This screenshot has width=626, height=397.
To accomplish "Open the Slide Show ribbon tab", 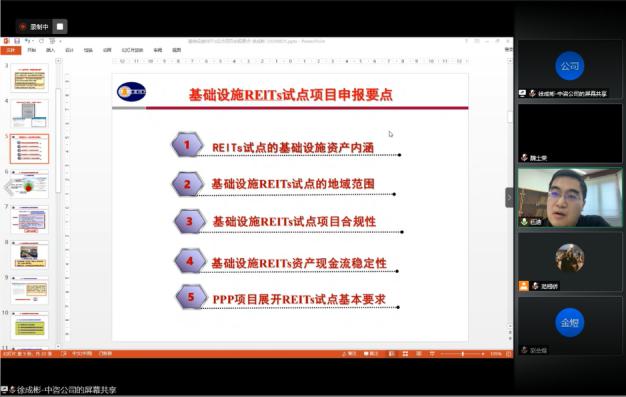I will tap(132, 50).
